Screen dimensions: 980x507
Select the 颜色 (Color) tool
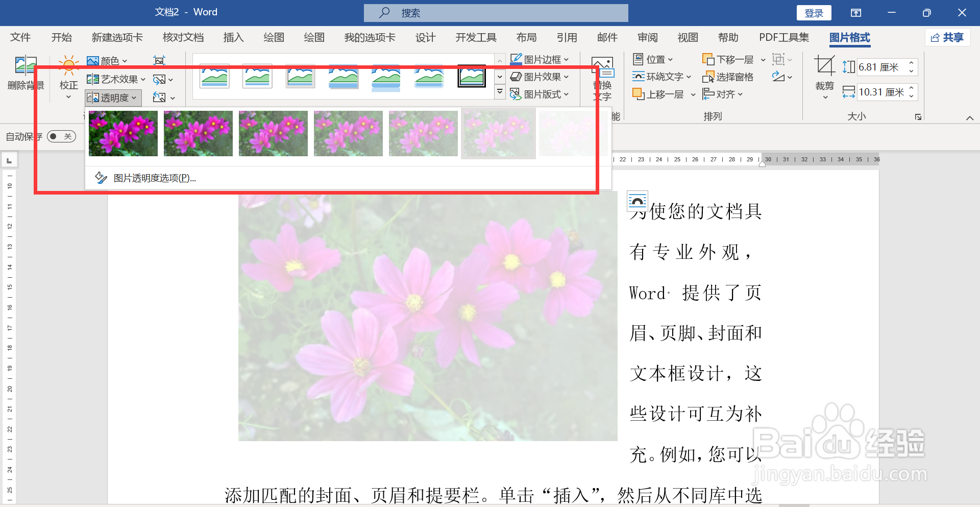coord(107,60)
